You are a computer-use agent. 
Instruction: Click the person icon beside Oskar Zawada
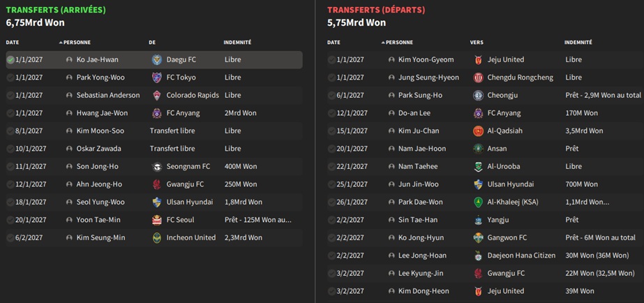point(69,149)
